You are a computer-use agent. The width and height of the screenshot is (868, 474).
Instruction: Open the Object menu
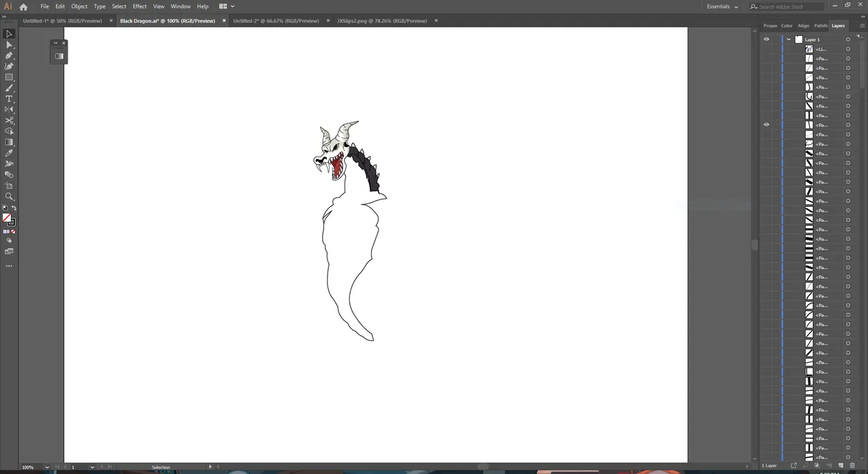pos(79,7)
